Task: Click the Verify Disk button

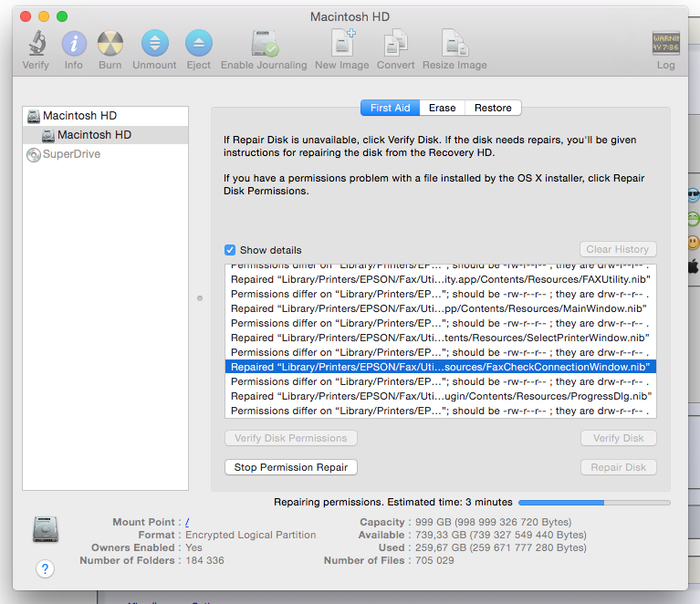Action: 618,438
